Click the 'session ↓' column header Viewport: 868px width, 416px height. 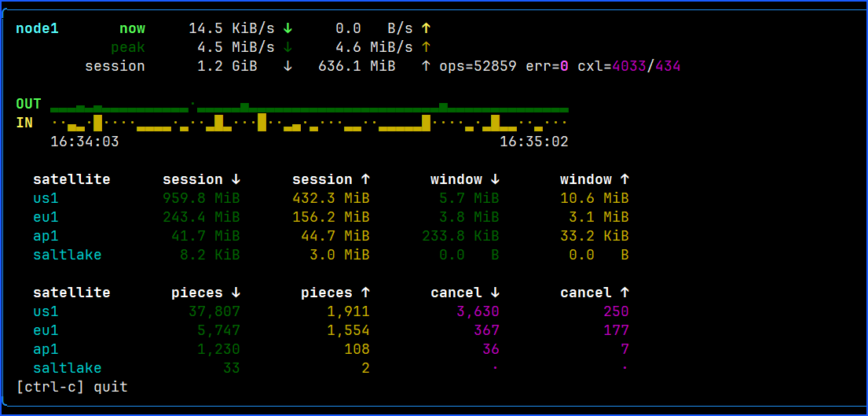click(202, 179)
